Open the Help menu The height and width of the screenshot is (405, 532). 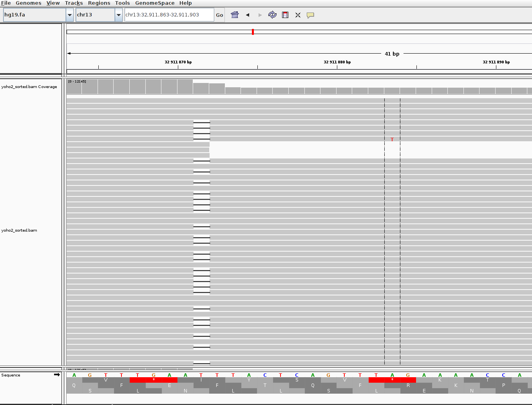[x=186, y=3]
